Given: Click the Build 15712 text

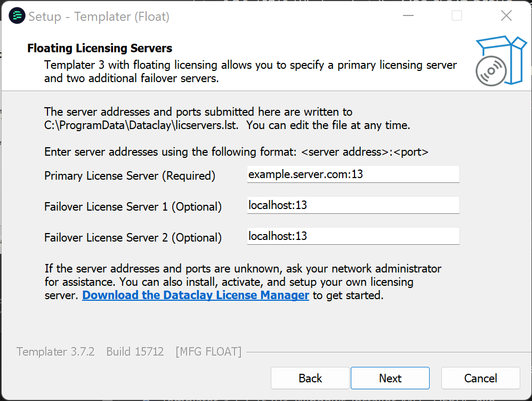Looking at the screenshot, I should 135,351.
